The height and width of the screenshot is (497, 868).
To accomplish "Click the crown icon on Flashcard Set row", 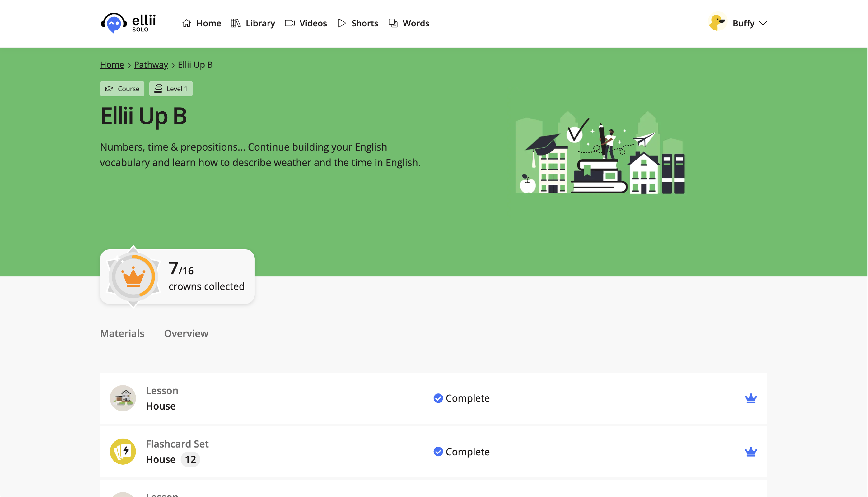I will [x=751, y=452].
